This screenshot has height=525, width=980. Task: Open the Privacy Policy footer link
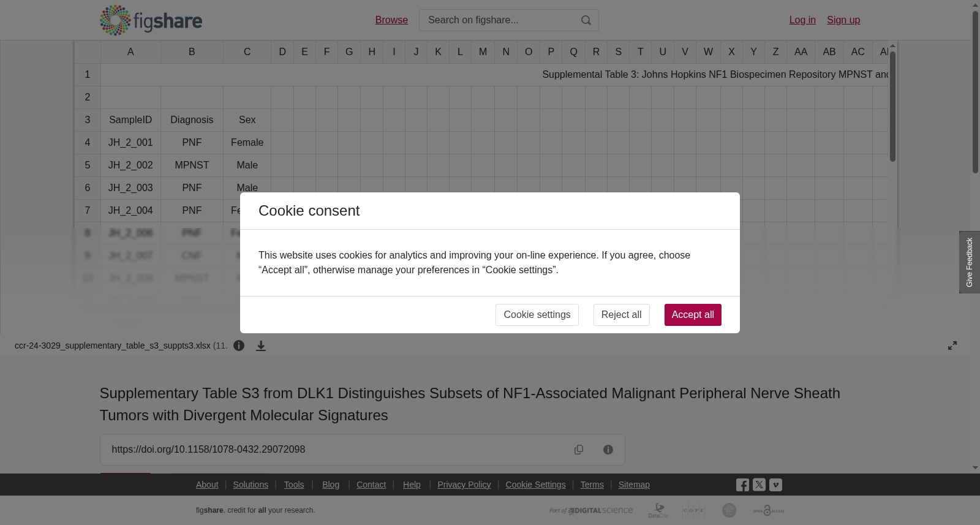pos(464,485)
